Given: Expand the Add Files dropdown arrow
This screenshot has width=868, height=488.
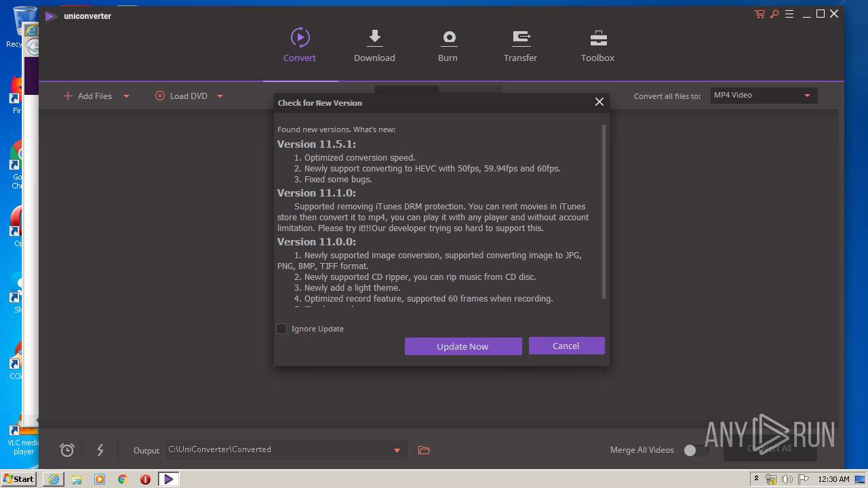Looking at the screenshot, I should coord(126,96).
